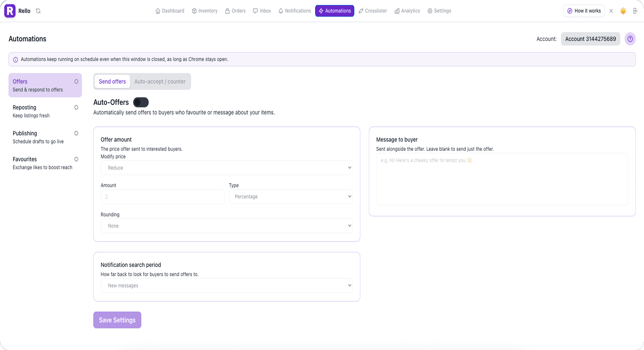Click the Notifications bell icon
This screenshot has height=350, width=644.
pos(281,11)
